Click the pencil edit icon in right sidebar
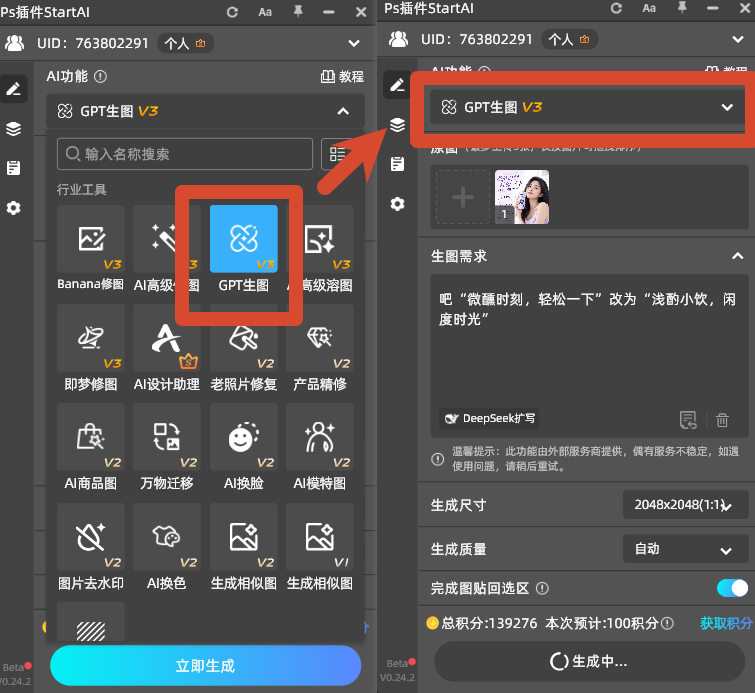This screenshot has width=755, height=693. (397, 85)
